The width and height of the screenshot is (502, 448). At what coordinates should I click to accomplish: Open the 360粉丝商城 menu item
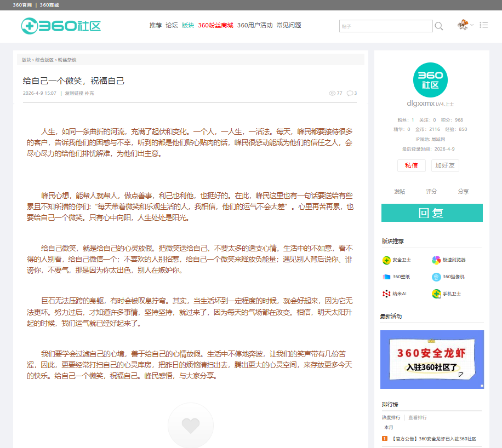point(215,25)
